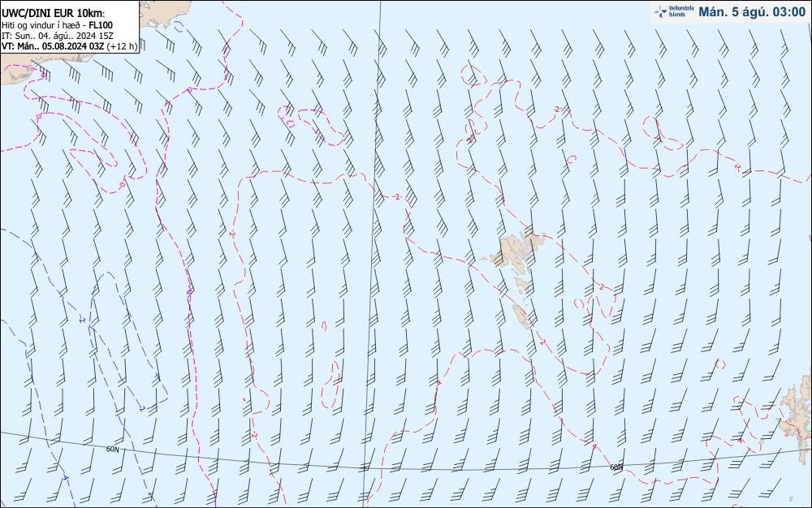Click the 'UWC/DINI EUR 10km:' title
Screen dimensions: 812x508
pos(54,14)
